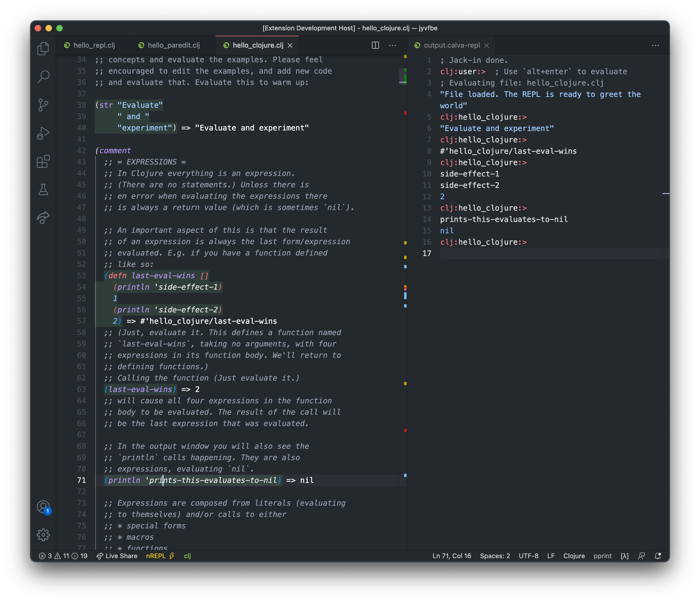Screen dimensions: 700x602
Task: Toggle pprint in the status bar
Action: [x=602, y=556]
